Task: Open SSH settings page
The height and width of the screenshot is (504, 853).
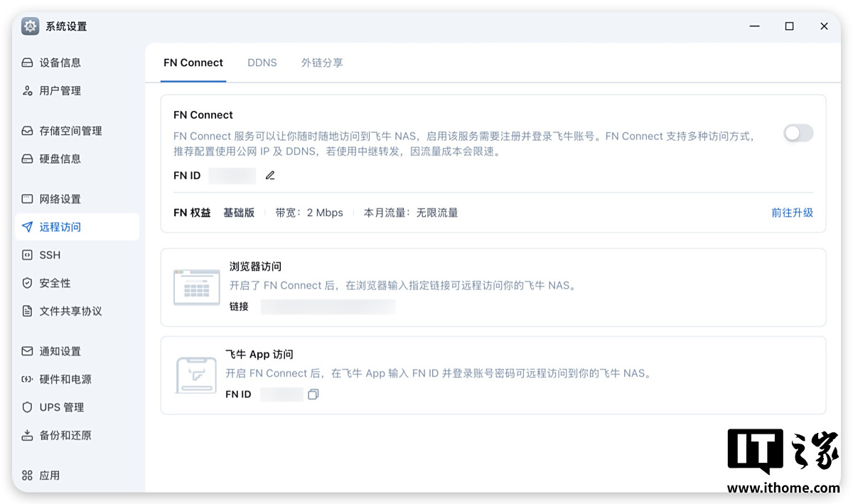Action: click(x=50, y=255)
